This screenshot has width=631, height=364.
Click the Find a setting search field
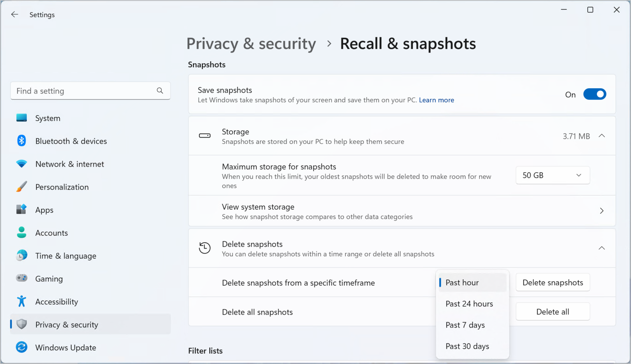90,91
